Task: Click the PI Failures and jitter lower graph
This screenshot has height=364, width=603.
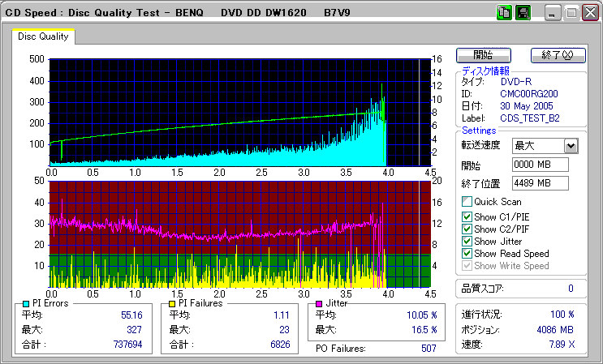Action: coord(240,234)
